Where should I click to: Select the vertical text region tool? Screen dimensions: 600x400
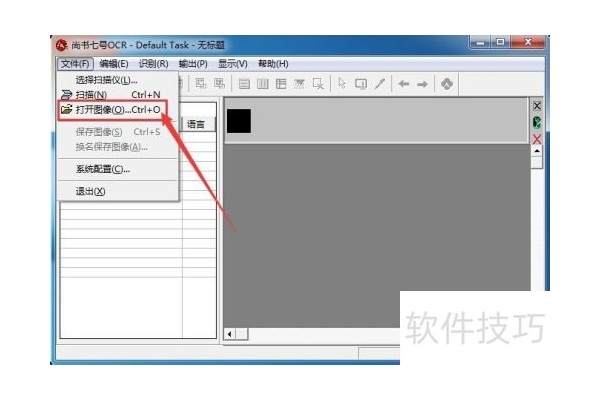tap(262, 83)
